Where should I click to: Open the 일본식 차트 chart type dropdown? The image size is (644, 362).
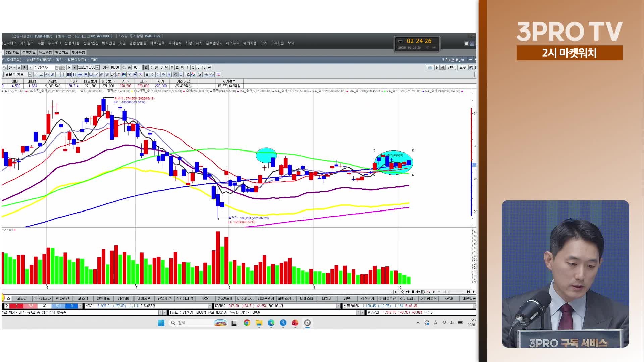pos(30,74)
